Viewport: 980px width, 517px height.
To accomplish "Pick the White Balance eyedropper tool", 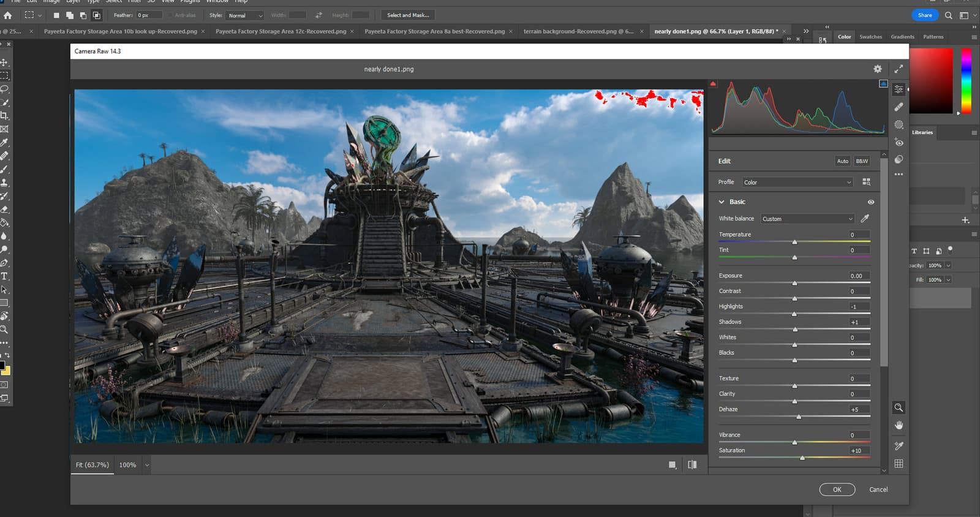I will pos(865,219).
